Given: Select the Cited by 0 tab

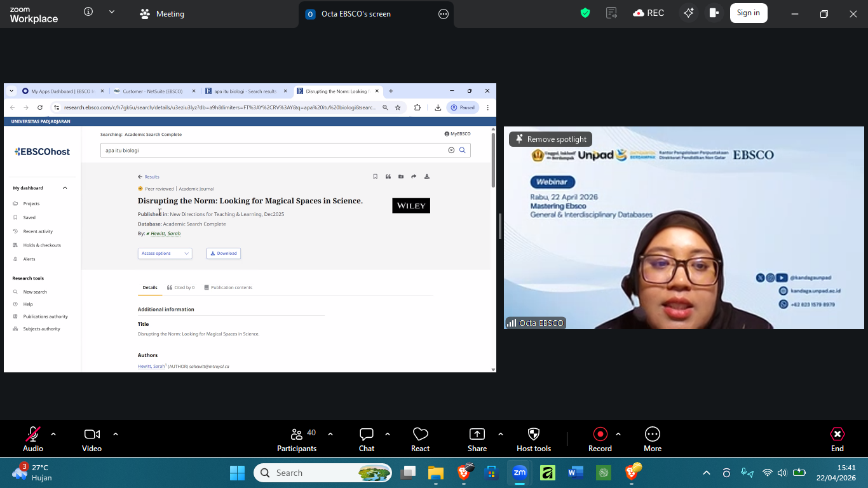Looking at the screenshot, I should (181, 288).
